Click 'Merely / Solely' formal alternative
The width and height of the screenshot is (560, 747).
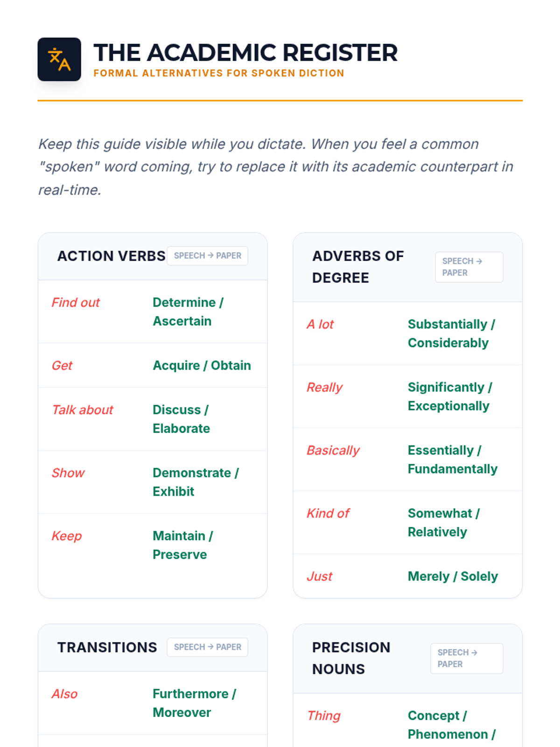click(x=453, y=577)
